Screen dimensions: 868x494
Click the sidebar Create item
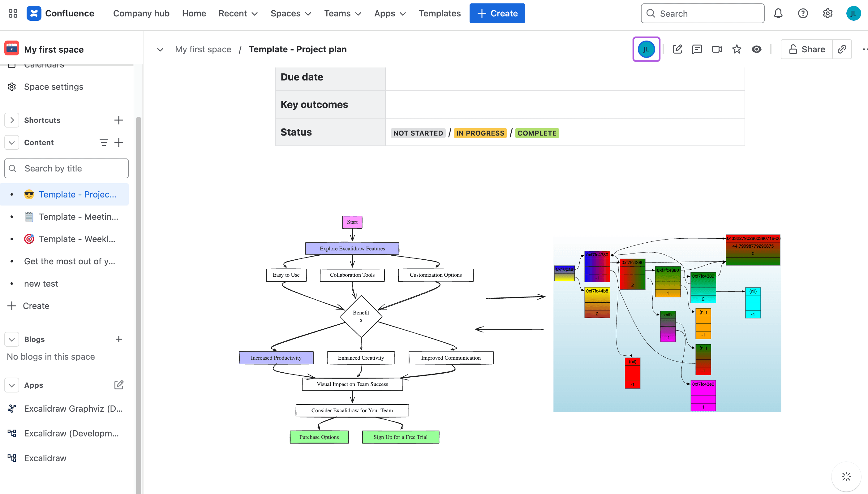click(29, 306)
